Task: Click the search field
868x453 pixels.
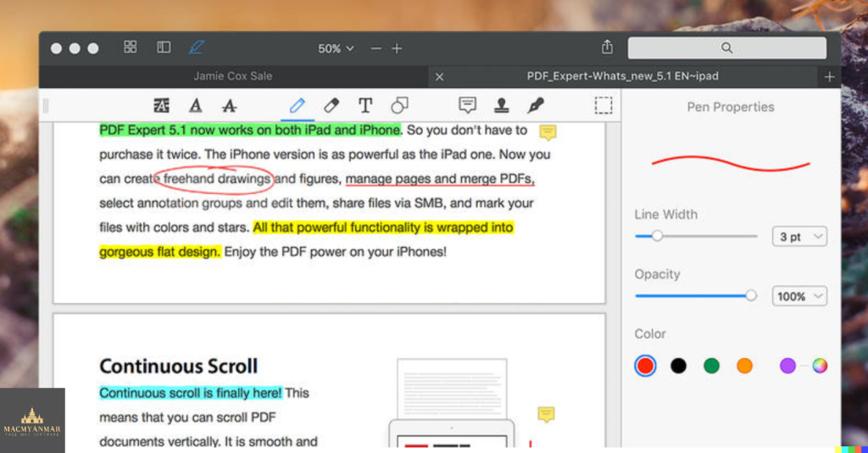Action: tap(726, 48)
